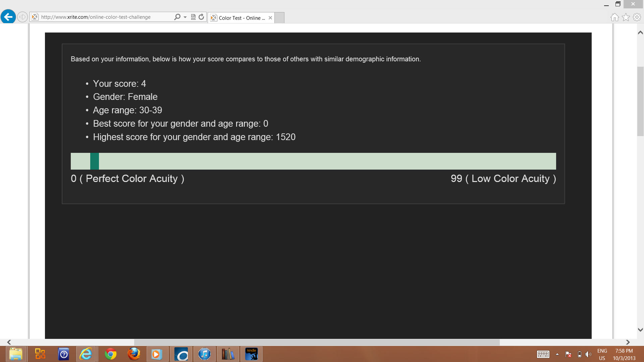This screenshot has width=644, height=362.
Task: Launch Google Chrome from the taskbar
Action: pyautogui.click(x=110, y=354)
